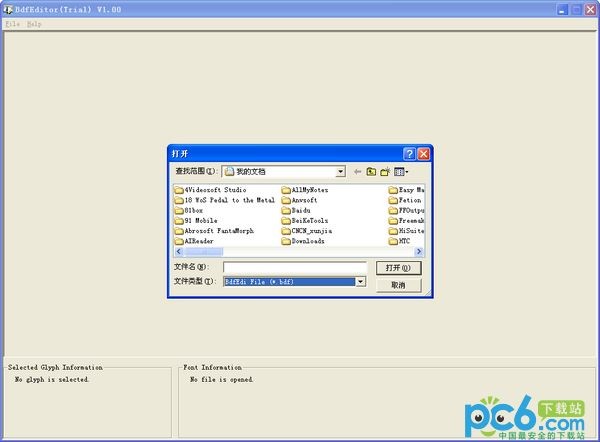This screenshot has height=442, width=600.
Task: Expand the file type dropdown
Action: pyautogui.click(x=360, y=282)
